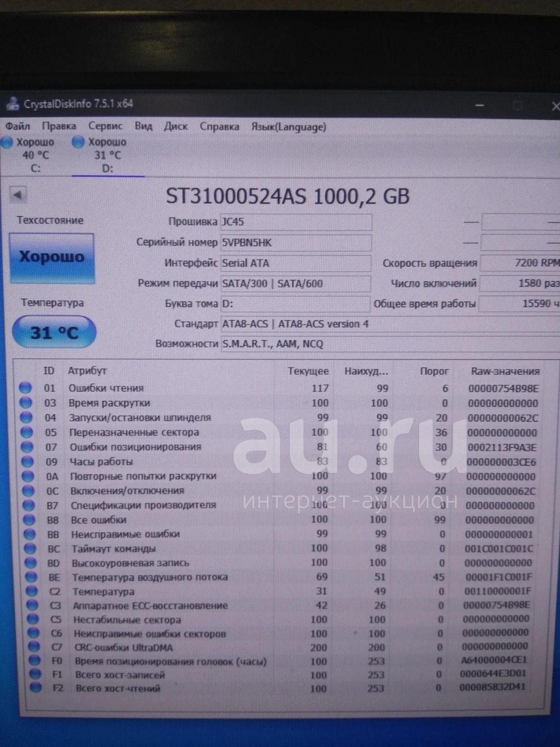Click the Общее время работы field 15590
Screen dimensions: 560x747
point(519,303)
